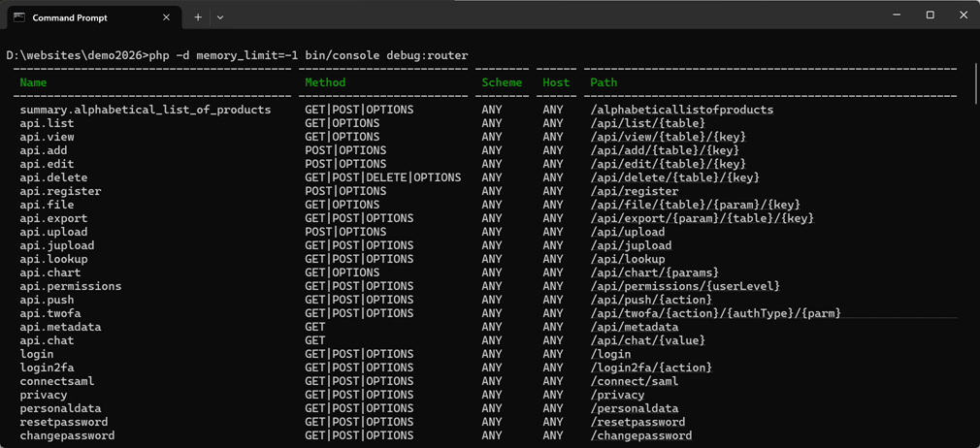Click route name api.register
The height and width of the screenshot is (448, 980).
click(60, 191)
